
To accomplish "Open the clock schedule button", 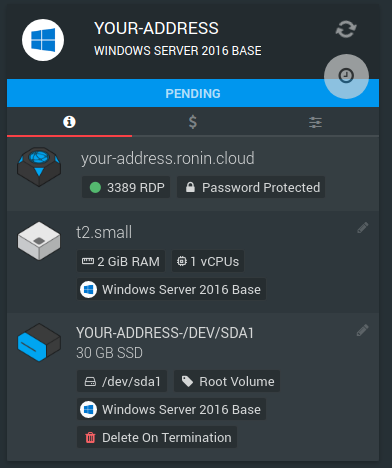I will pyautogui.click(x=346, y=76).
